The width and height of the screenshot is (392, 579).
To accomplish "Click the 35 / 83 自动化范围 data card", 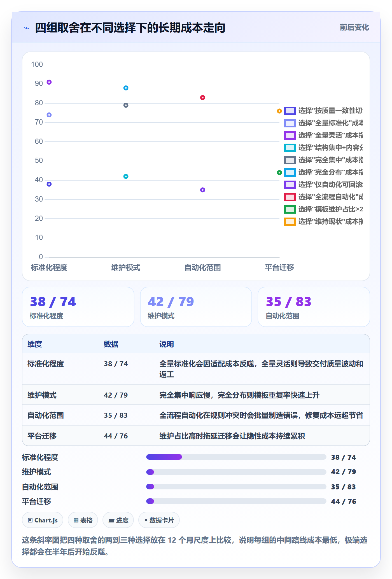I will pos(314,307).
